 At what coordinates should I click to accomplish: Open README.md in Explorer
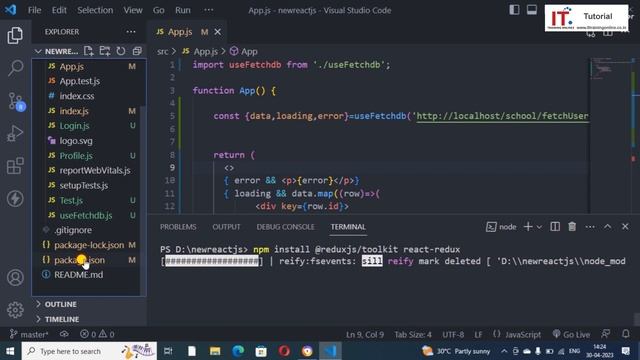[x=78, y=275]
